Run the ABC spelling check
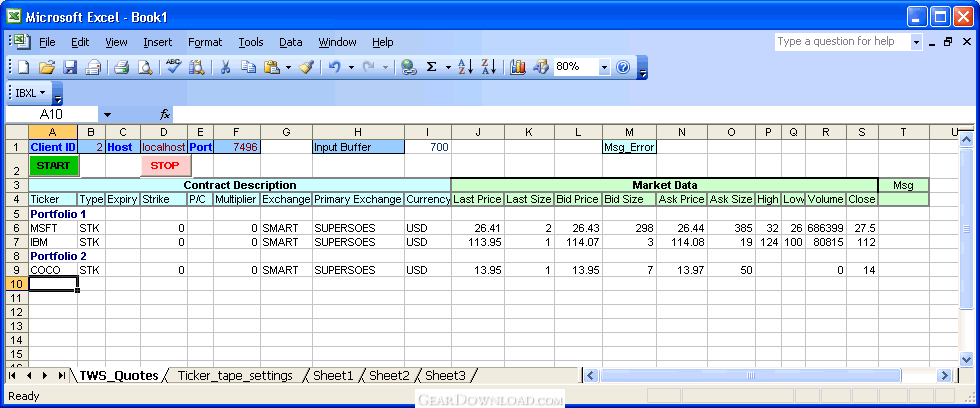The width and height of the screenshot is (980, 408). click(173, 67)
